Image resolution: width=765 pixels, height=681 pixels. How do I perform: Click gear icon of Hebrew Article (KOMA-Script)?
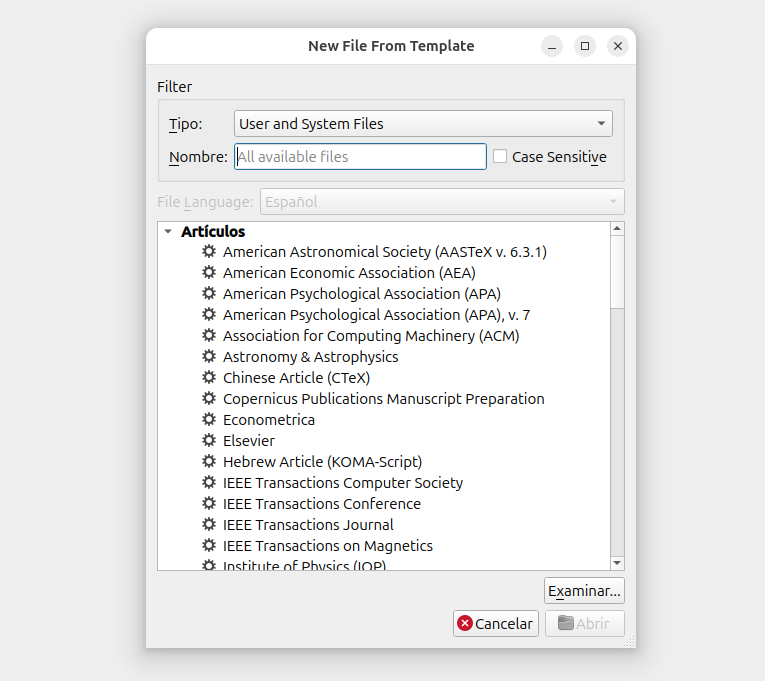pyautogui.click(x=209, y=461)
